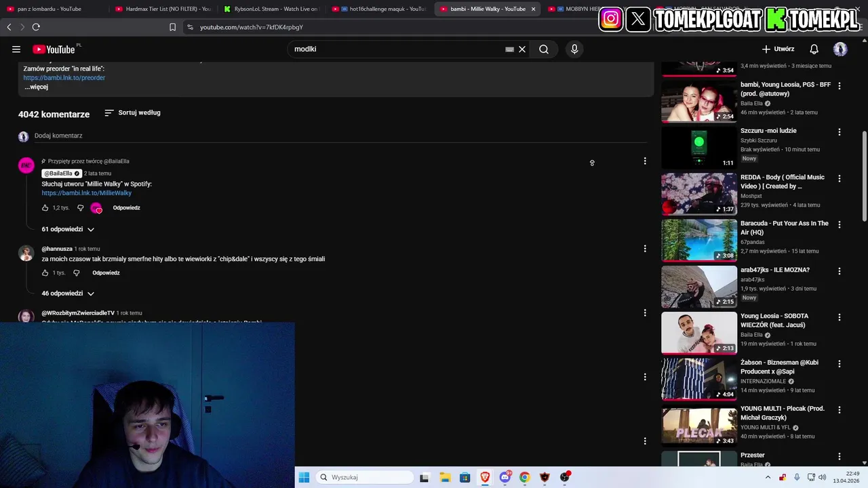Open @hannusza channel name link
The width and height of the screenshot is (868, 488).
(x=57, y=249)
